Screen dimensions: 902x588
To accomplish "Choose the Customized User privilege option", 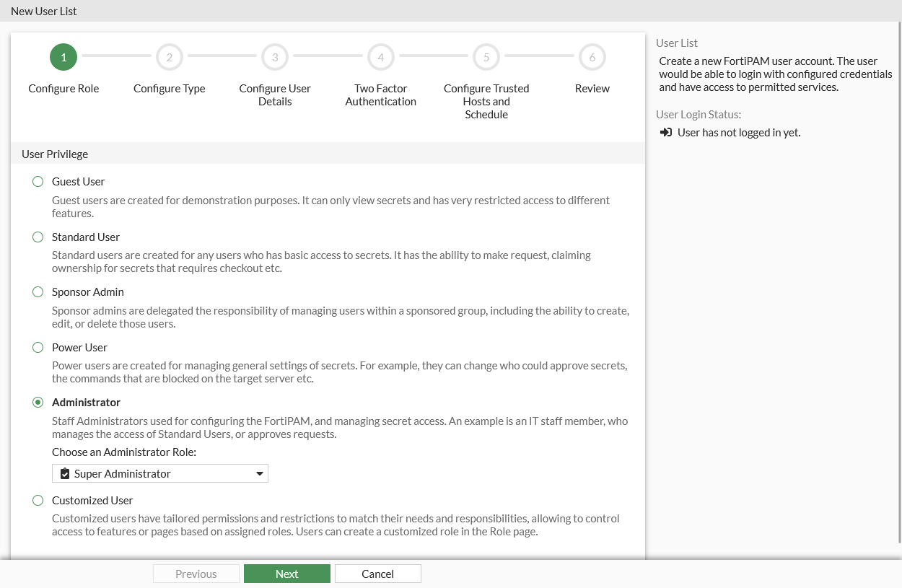I will click(38, 500).
